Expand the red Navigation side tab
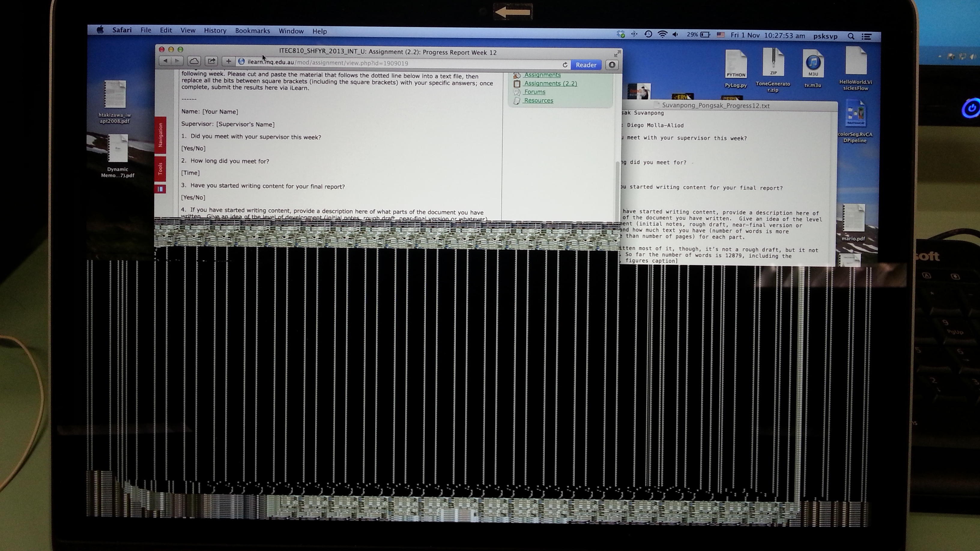Viewport: 980px width, 551px height. pos(160,135)
